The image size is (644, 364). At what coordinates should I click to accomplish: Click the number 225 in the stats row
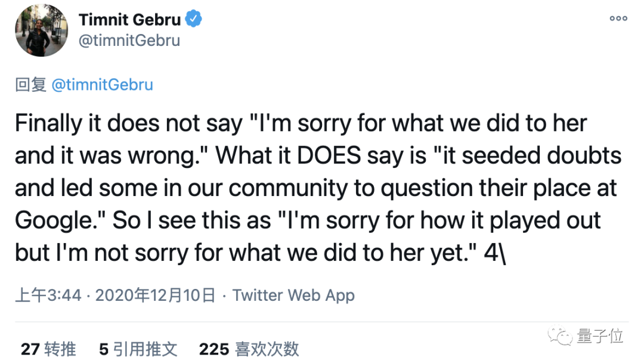click(x=214, y=349)
